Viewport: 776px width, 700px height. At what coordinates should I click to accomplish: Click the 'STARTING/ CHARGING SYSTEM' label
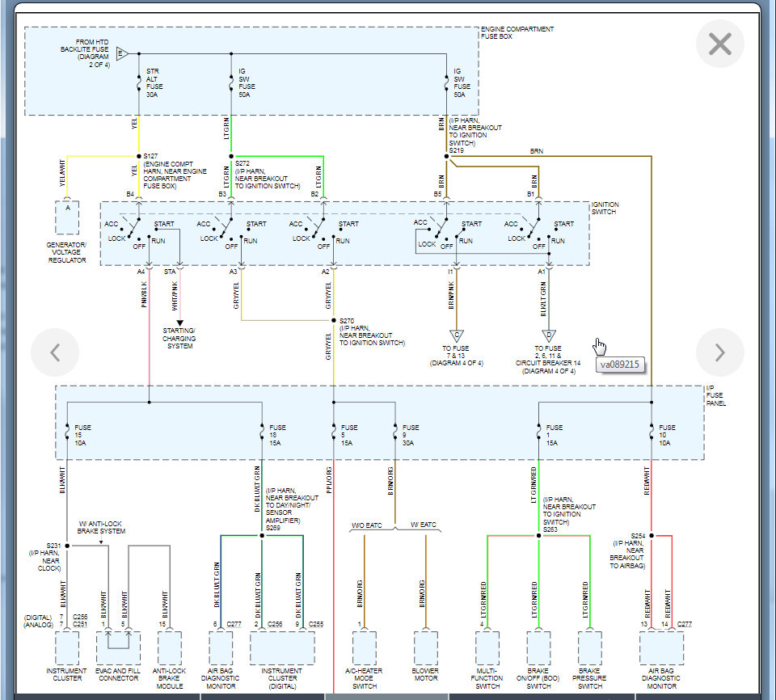coord(179,338)
